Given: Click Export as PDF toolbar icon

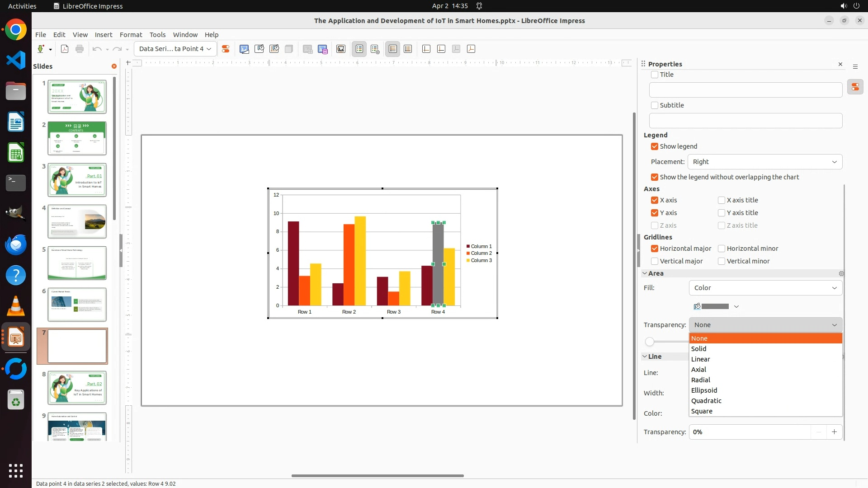Looking at the screenshot, I should pos(65,49).
